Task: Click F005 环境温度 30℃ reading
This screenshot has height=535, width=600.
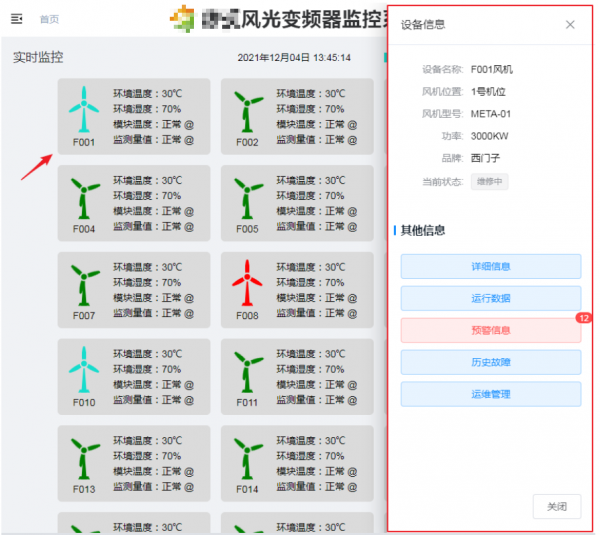Action: (311, 180)
